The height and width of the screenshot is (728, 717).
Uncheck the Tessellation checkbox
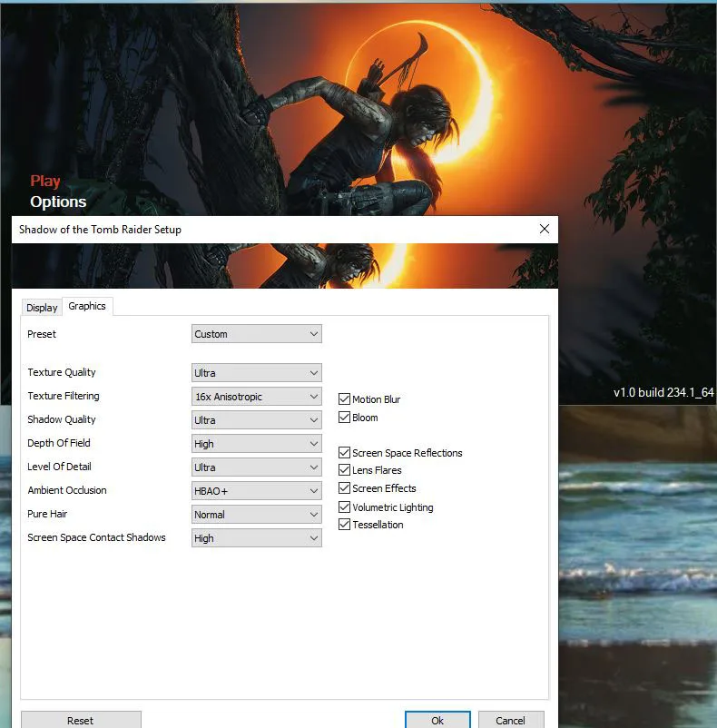click(x=344, y=525)
